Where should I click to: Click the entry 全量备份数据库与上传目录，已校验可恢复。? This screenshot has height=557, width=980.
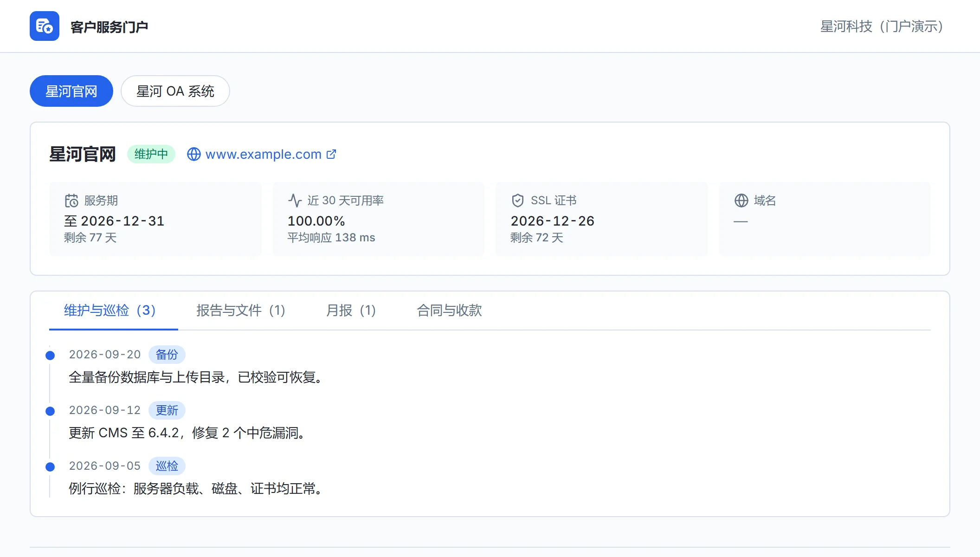(196, 377)
